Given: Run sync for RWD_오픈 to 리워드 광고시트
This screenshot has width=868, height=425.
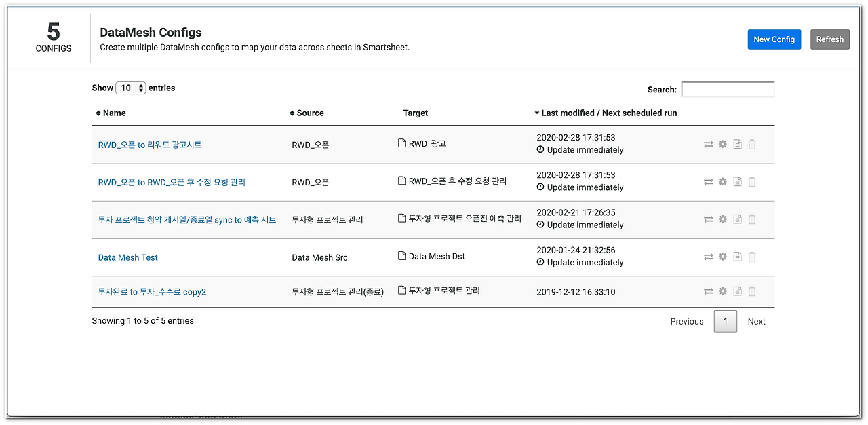Looking at the screenshot, I should (x=708, y=144).
